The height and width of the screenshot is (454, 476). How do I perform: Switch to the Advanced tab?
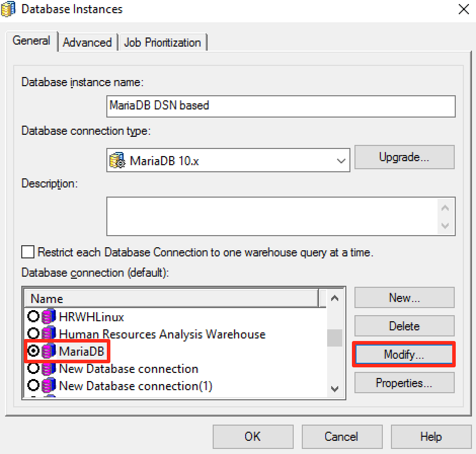click(x=88, y=43)
